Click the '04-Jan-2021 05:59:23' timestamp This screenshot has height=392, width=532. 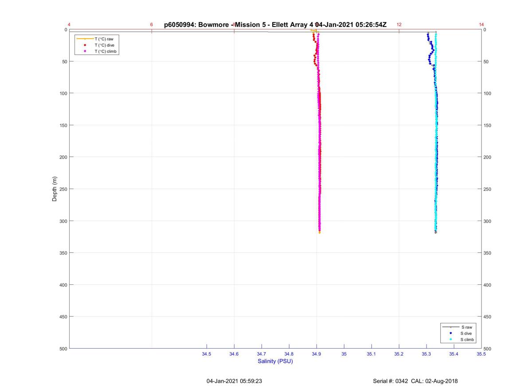[x=234, y=381]
